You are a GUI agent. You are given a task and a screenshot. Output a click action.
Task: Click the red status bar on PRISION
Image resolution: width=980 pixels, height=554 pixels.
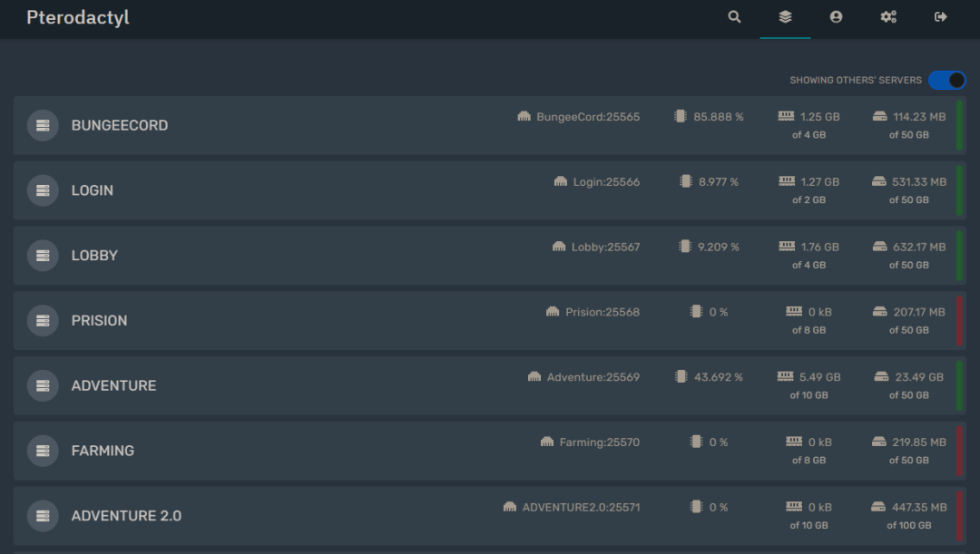click(x=959, y=321)
